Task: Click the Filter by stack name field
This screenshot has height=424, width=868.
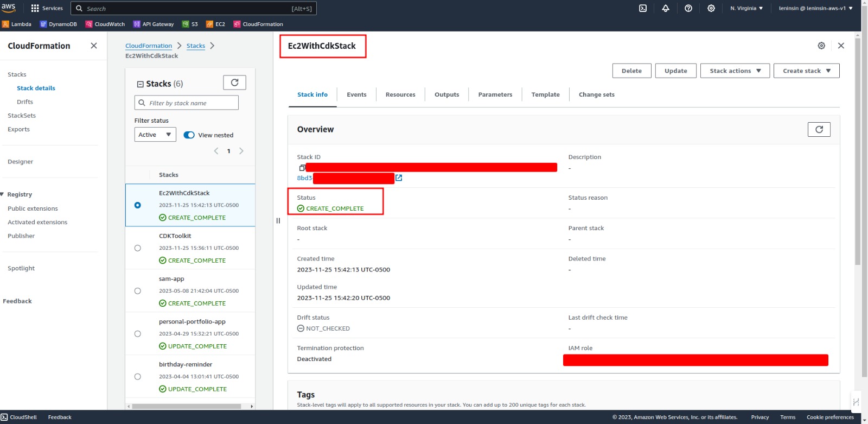Action: (x=187, y=103)
